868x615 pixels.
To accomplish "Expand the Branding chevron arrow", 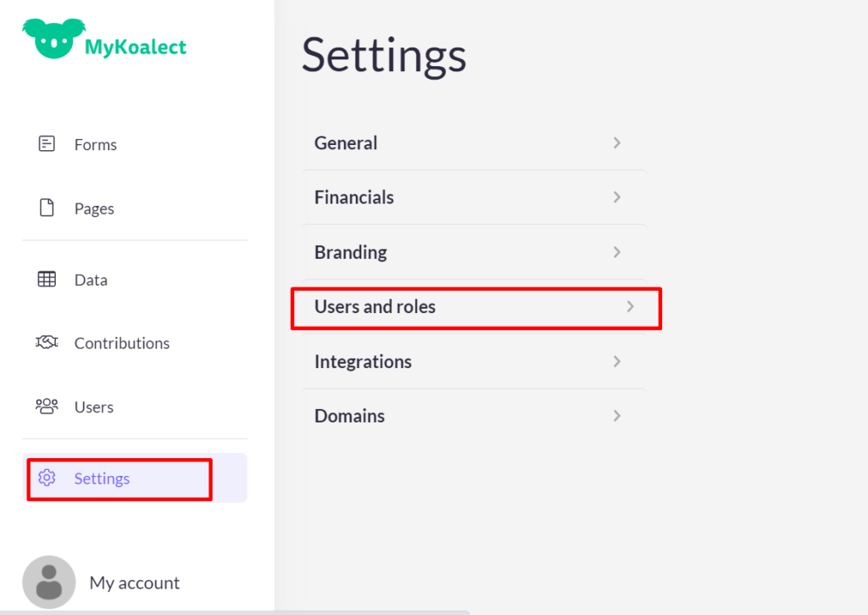I will 617,252.
